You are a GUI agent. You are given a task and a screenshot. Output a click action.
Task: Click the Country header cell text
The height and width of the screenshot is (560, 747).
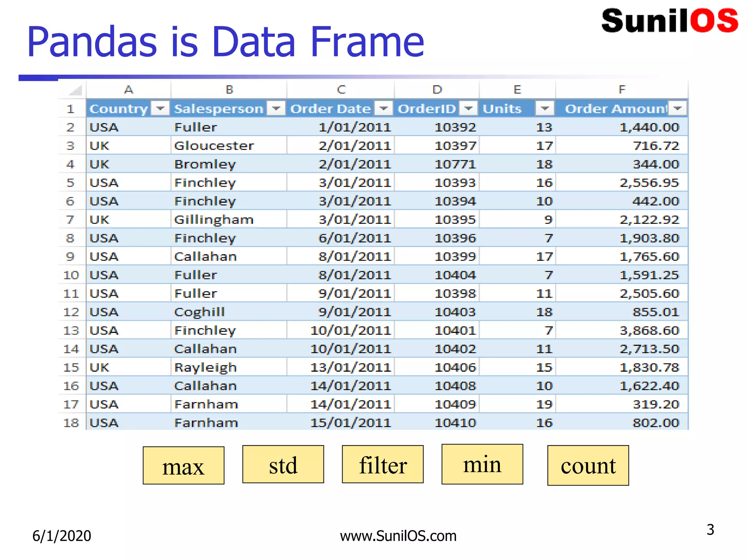(x=119, y=109)
